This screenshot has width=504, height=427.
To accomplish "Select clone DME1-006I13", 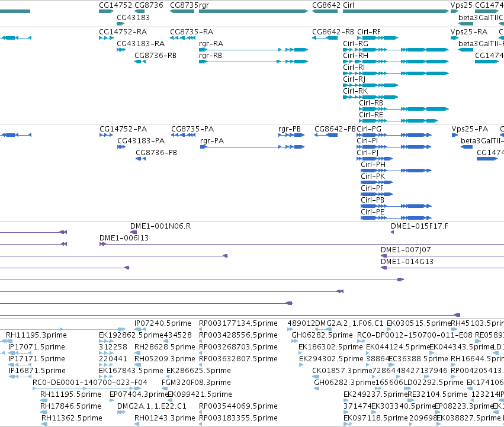I will click(x=301, y=244).
